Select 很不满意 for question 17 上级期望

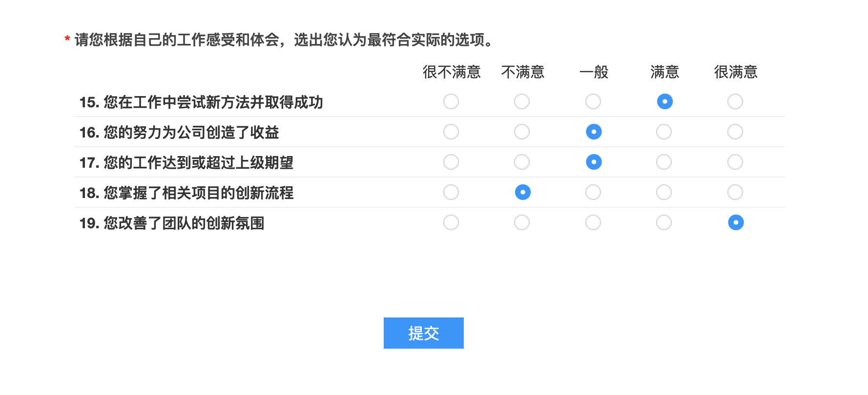click(x=451, y=162)
